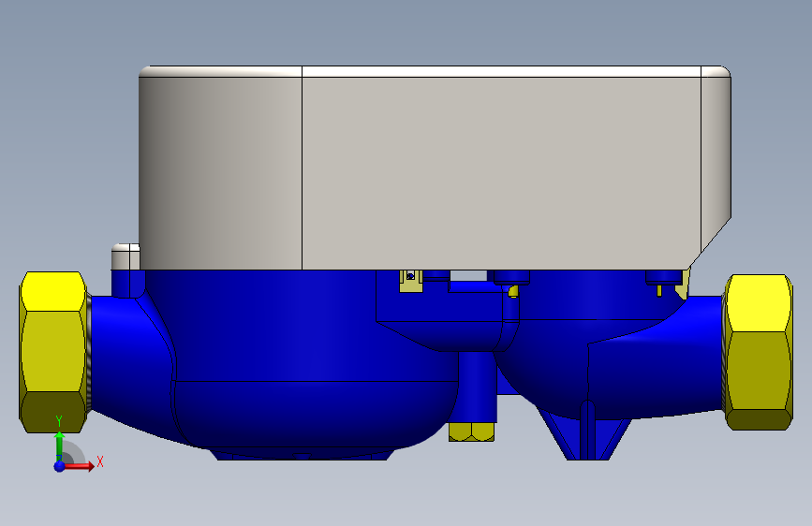The image size is (812, 526).
Task: Click the X label on the orientation triad
Action: click(100, 461)
